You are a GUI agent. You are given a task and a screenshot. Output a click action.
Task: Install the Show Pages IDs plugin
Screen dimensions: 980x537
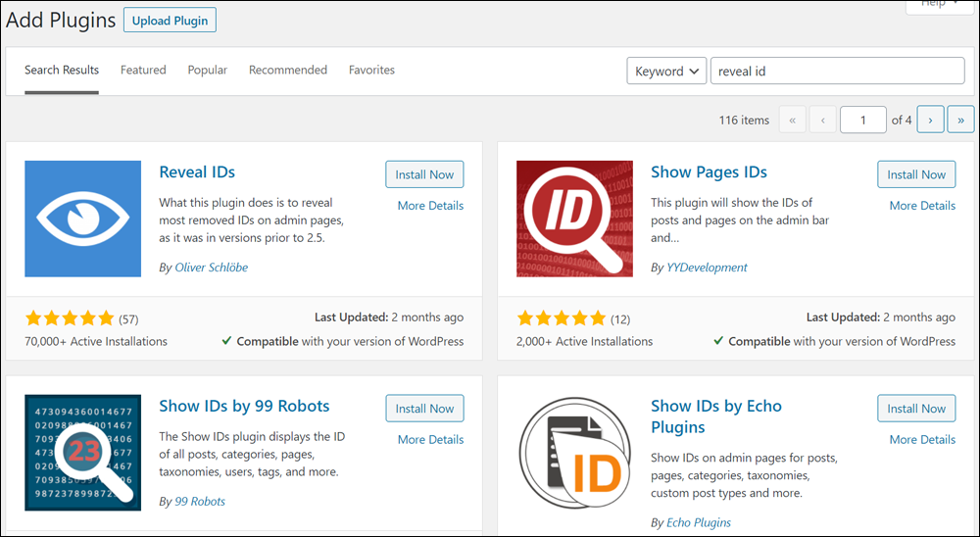(x=916, y=174)
